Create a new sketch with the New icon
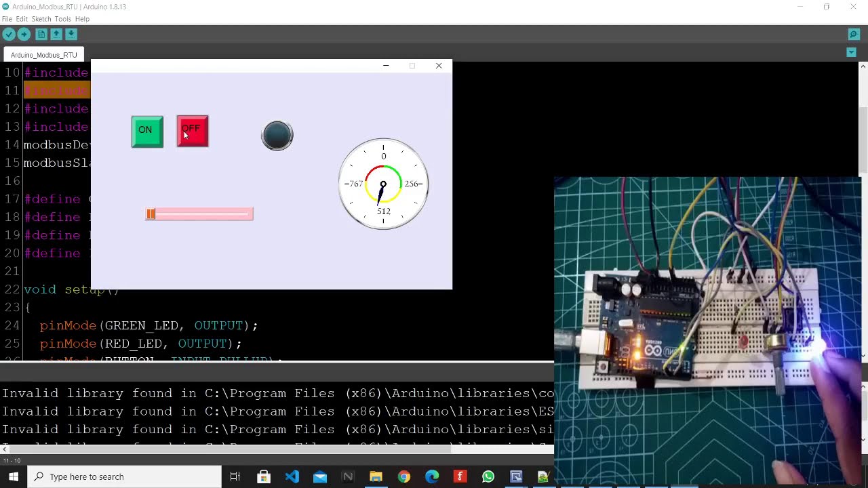 [x=41, y=34]
